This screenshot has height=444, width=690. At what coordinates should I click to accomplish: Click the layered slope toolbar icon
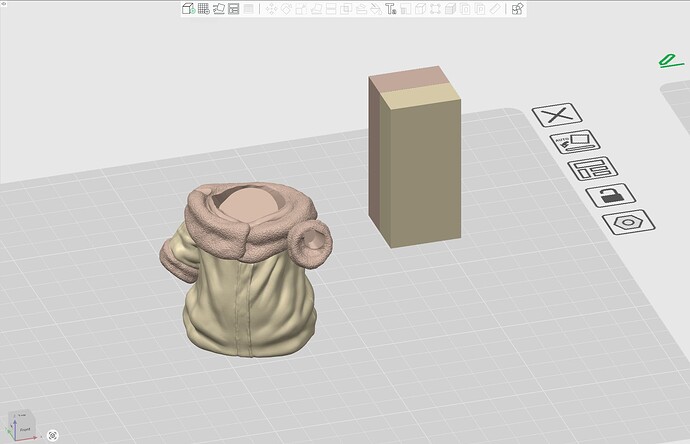click(x=361, y=8)
